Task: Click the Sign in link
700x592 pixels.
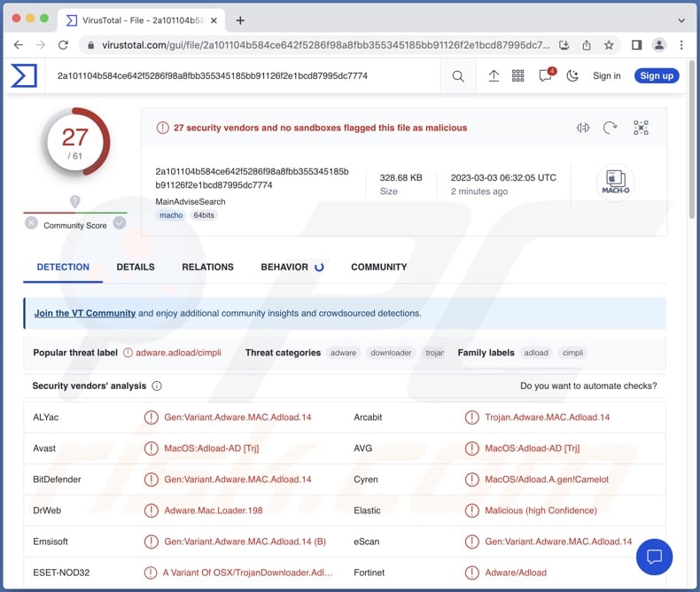Action: (607, 76)
